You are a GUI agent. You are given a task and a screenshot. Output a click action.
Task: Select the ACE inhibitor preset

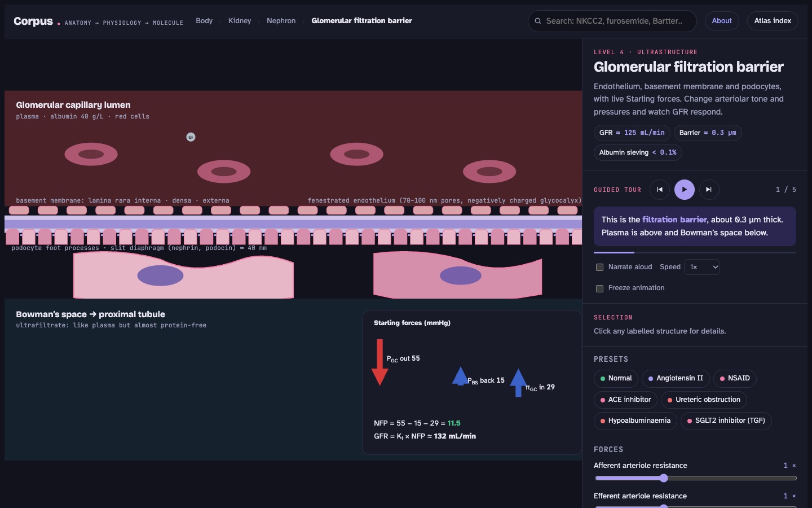pos(625,400)
